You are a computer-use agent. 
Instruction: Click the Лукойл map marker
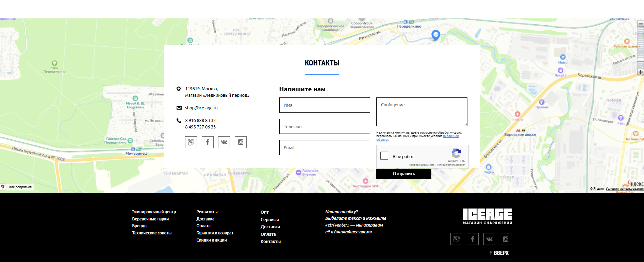click(560, 70)
